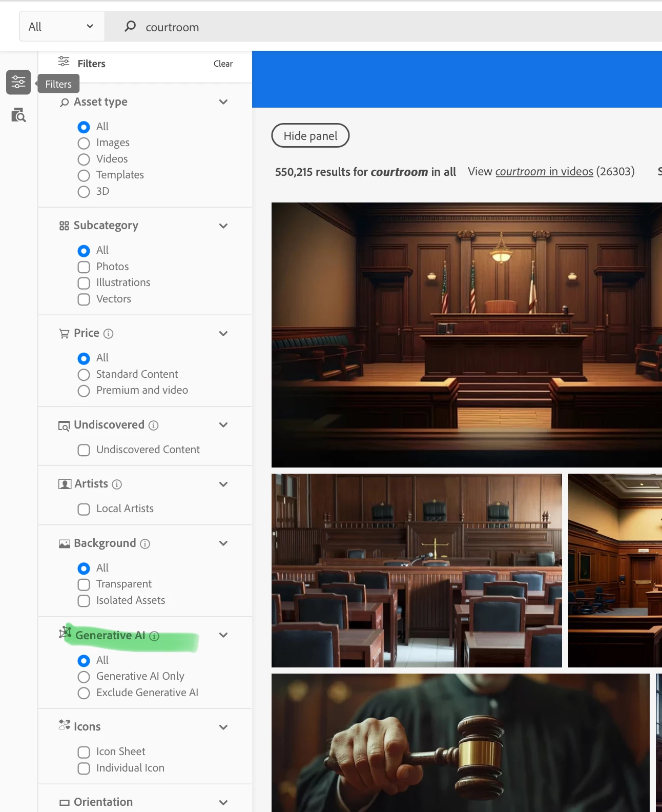
Task: Click the Undiscovered section icon
Action: click(64, 425)
